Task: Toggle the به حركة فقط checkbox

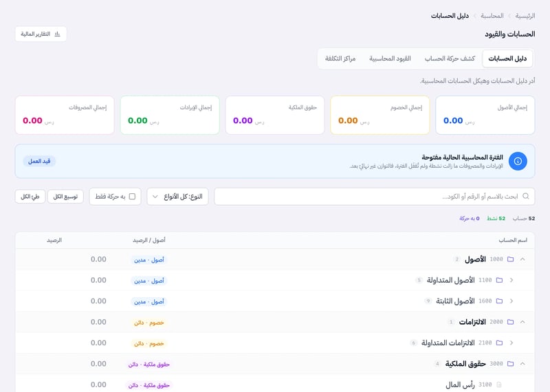Action: click(132, 197)
